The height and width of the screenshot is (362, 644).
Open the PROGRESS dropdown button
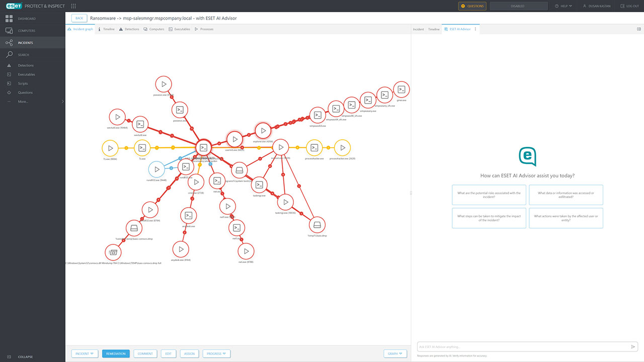[x=217, y=353]
